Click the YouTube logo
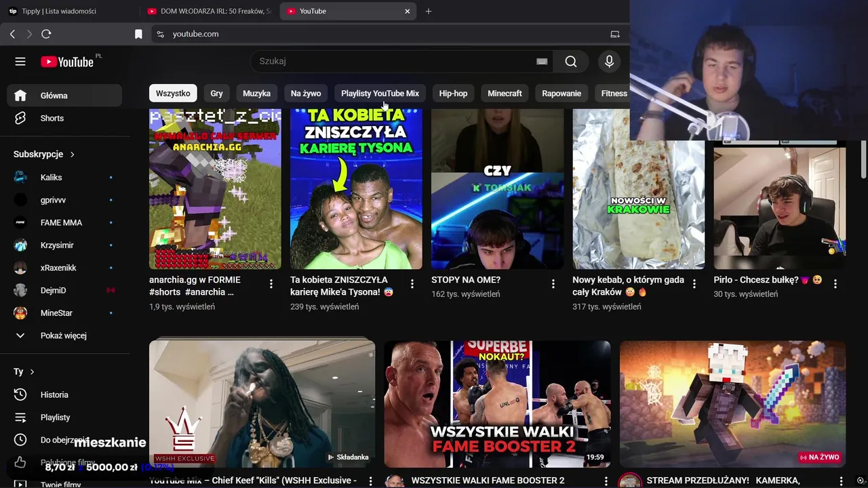 pyautogui.click(x=66, y=62)
